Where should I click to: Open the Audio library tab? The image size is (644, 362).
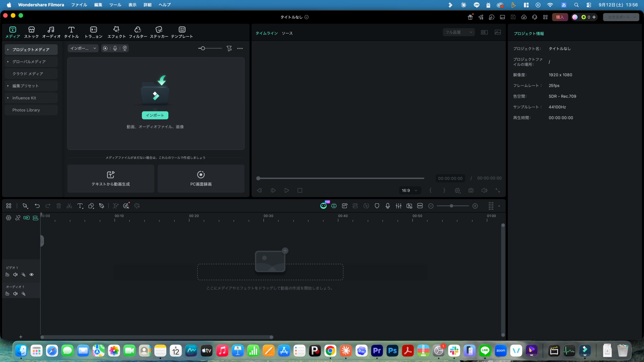point(51,32)
